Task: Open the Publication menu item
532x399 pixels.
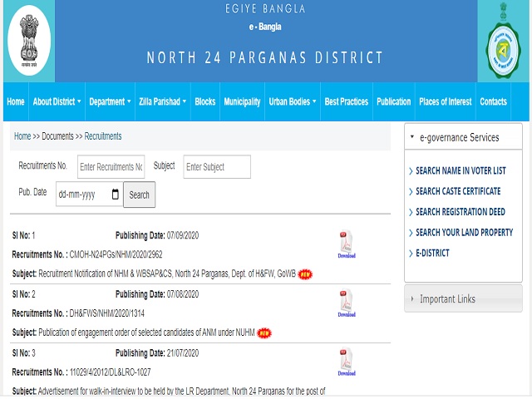Action: tap(393, 101)
